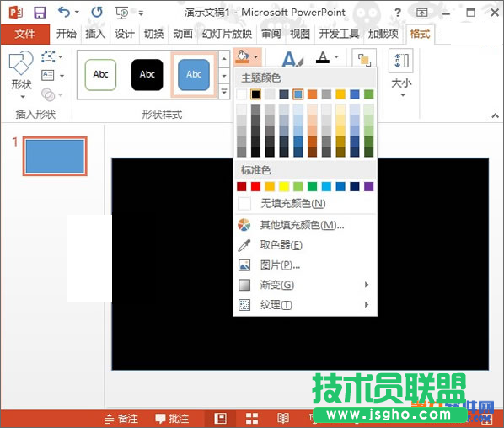Open the Shapes gallery icon

(21, 62)
